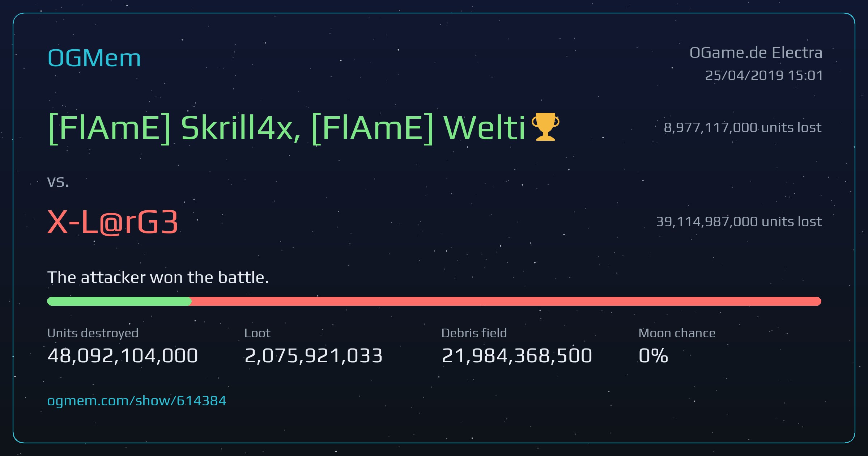Click the Units destroyed value 48,092,104,000

tap(123, 355)
